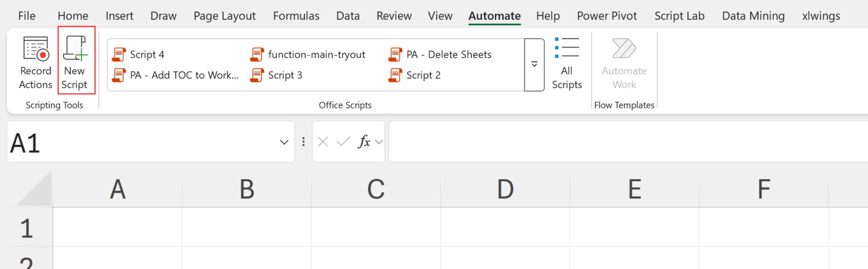This screenshot has width=868, height=269.
Task: Open the Script Lab tab
Action: click(x=679, y=16)
